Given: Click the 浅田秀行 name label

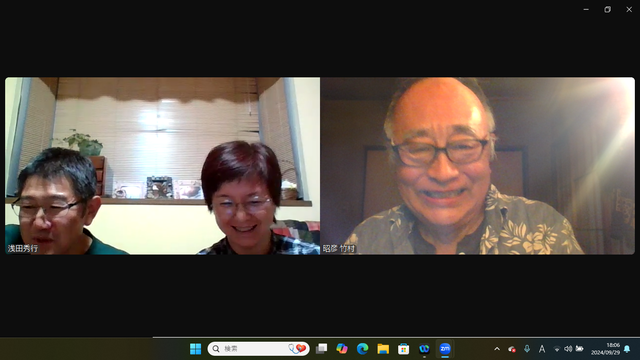Looking at the screenshot, I should point(23,248).
